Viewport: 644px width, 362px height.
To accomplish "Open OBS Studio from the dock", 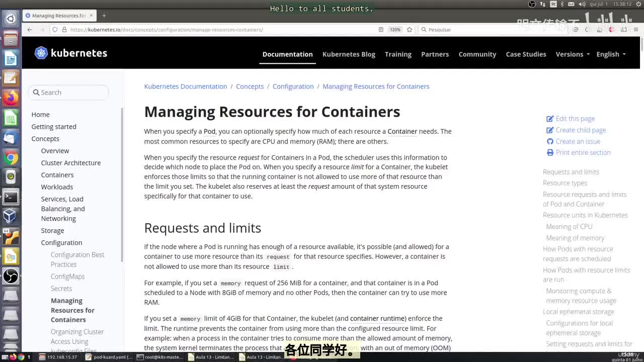I will point(11,276).
